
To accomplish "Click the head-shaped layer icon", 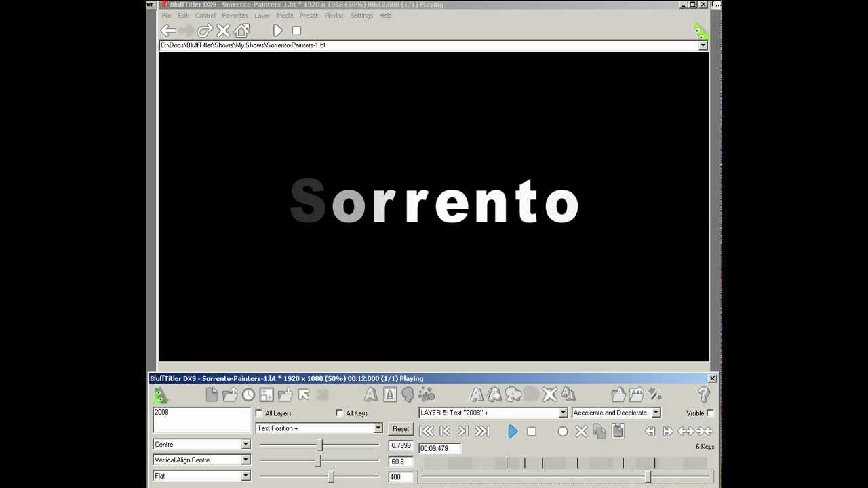I will [x=408, y=394].
